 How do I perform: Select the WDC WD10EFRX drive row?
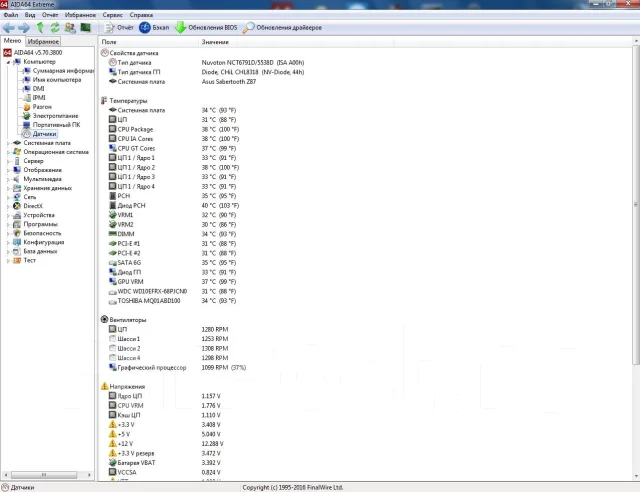coord(172,291)
